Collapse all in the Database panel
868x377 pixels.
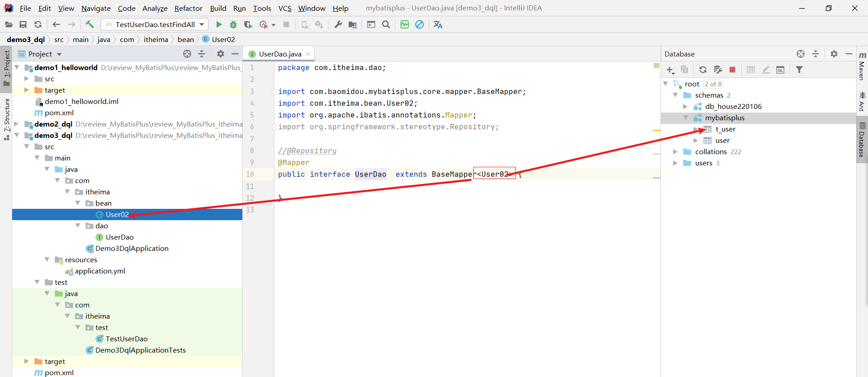[816, 54]
